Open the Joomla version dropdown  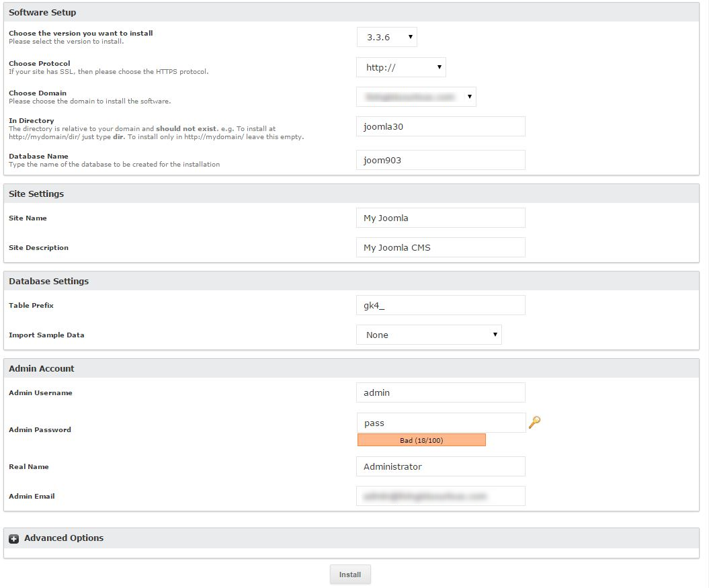tap(386, 37)
